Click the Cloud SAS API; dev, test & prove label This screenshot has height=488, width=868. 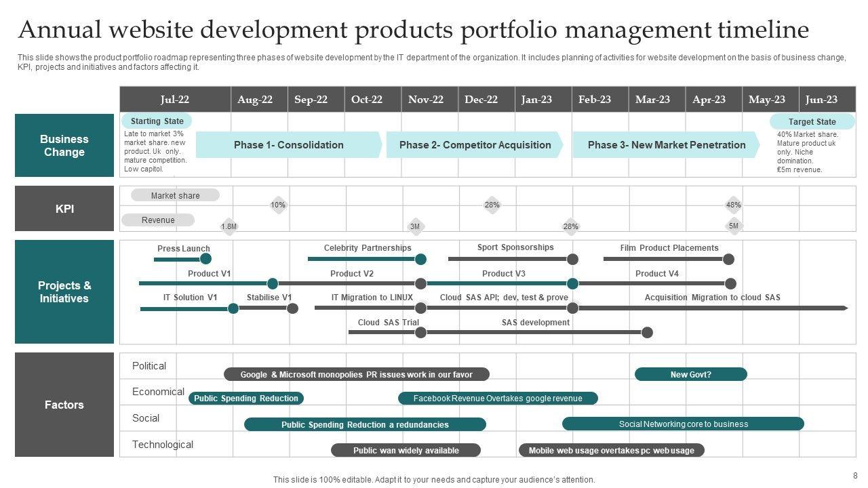pos(504,298)
